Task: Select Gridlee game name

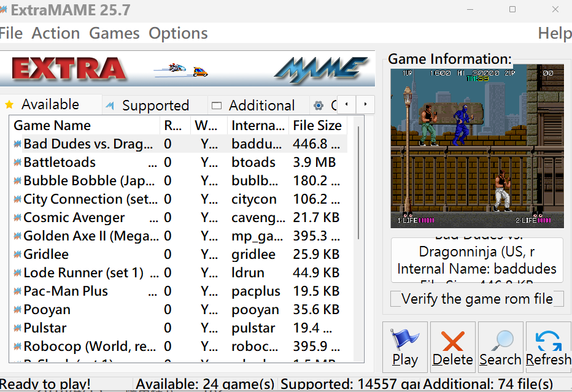Action: coord(46,254)
